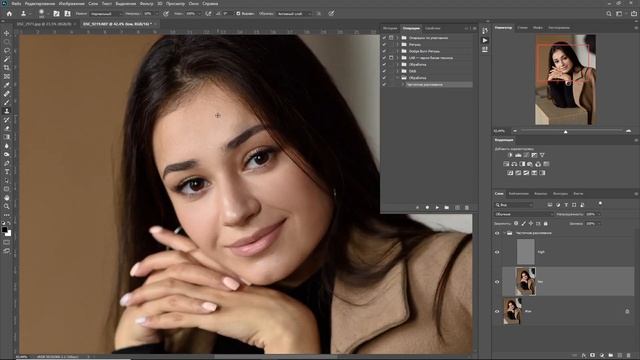Select the Eraser tool

point(7,129)
